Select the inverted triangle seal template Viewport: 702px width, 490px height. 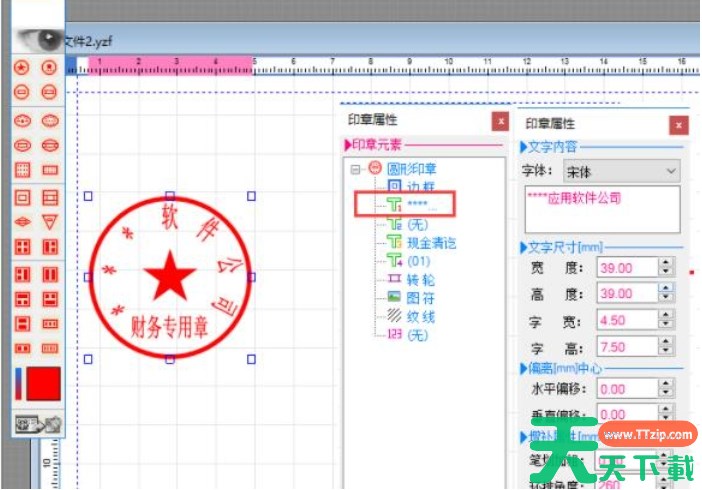click(49, 221)
